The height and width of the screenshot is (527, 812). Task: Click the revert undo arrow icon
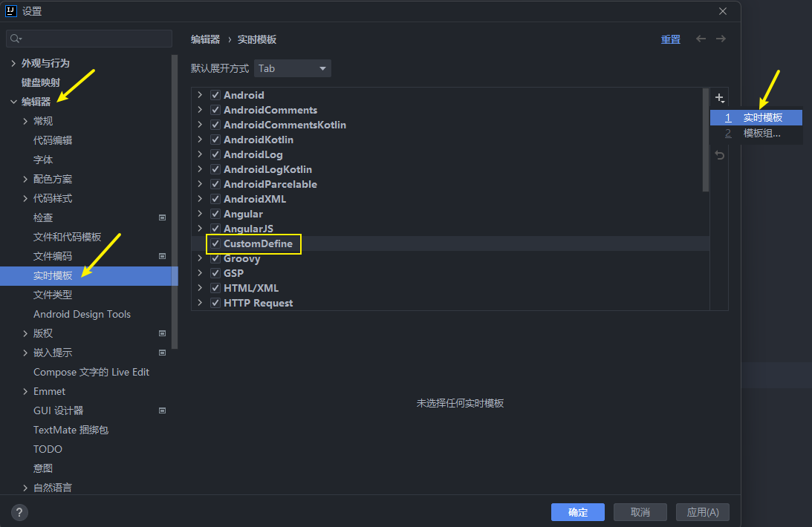tap(719, 155)
